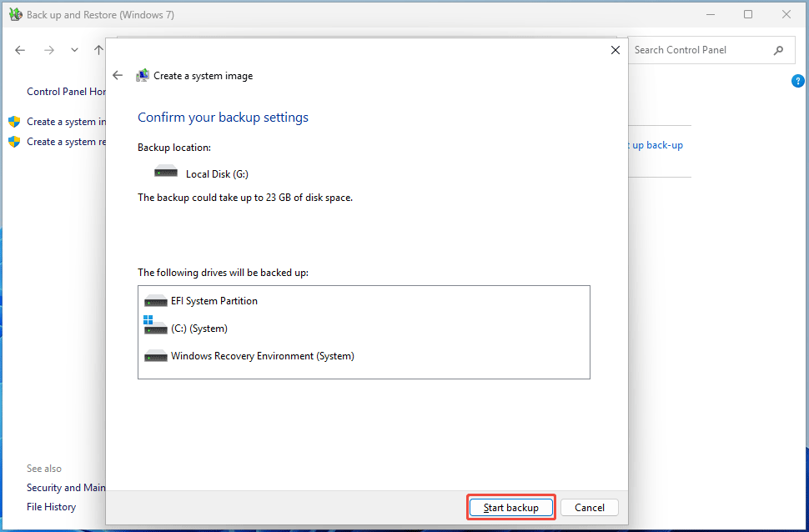Select Windows Recovery Environment drive icon
The height and width of the screenshot is (532, 809).
(x=155, y=355)
